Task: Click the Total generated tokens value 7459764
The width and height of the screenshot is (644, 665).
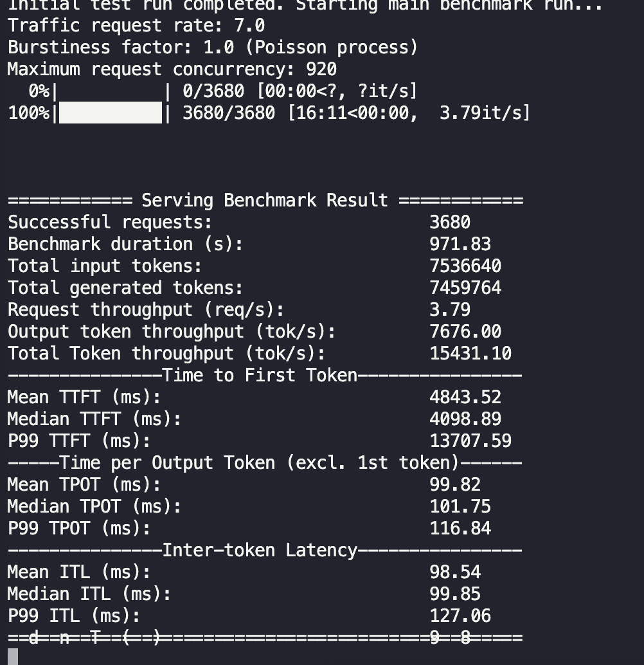Action: [x=465, y=288]
